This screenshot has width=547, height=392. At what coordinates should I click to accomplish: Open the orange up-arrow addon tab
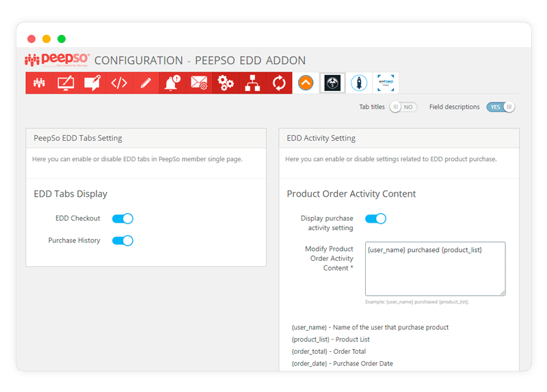[306, 83]
